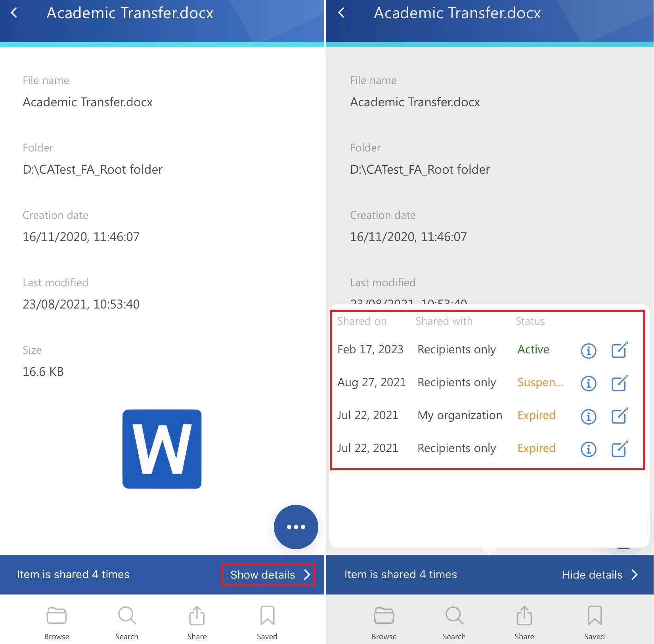Edit the expired My organization share
This screenshot has width=654, height=644.
(620, 416)
